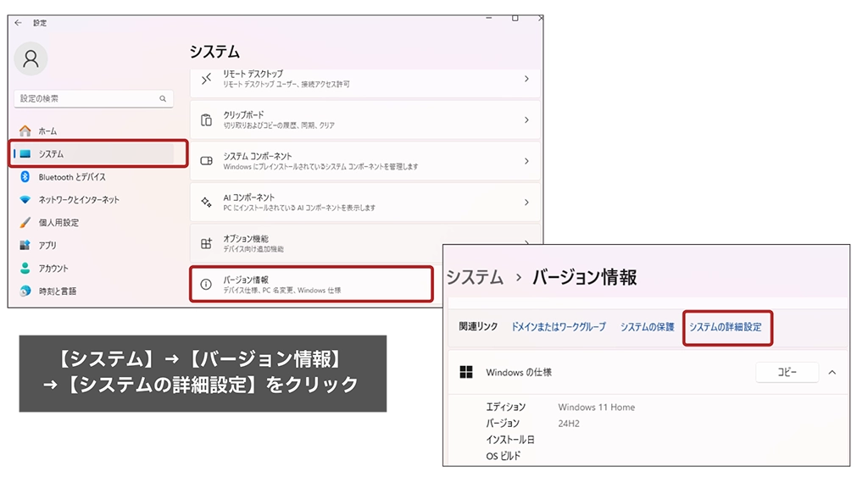This screenshot has height=488, width=868.
Task: Open システム コンポーネント row
Action: point(364,161)
